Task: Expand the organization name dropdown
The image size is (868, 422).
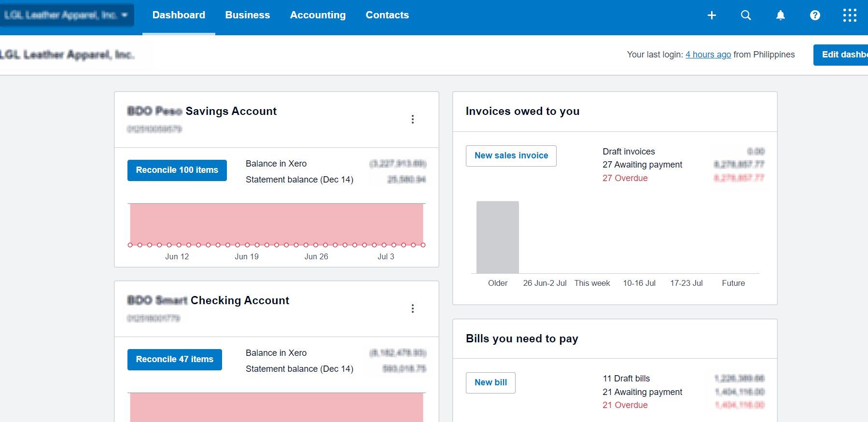Action: pyautogui.click(x=67, y=15)
